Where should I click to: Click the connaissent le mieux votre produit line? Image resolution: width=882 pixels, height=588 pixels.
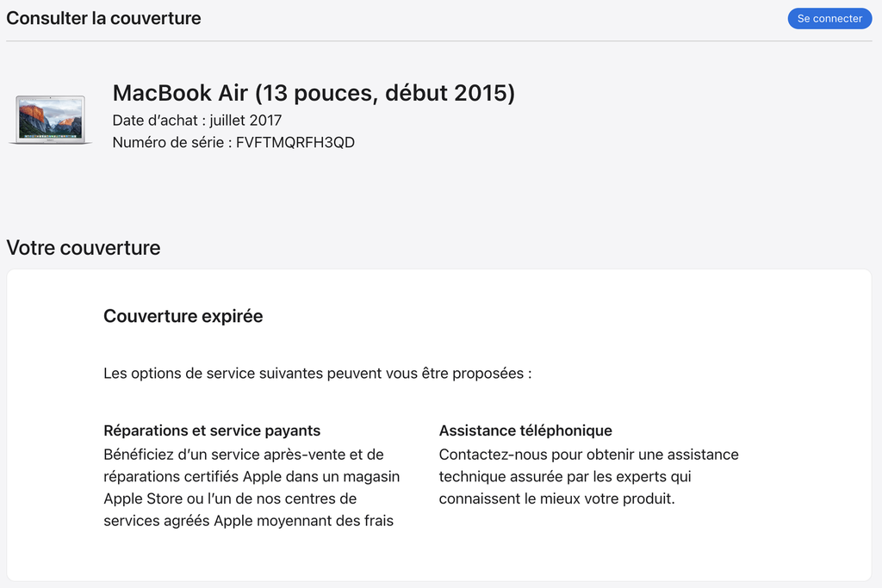click(x=556, y=498)
